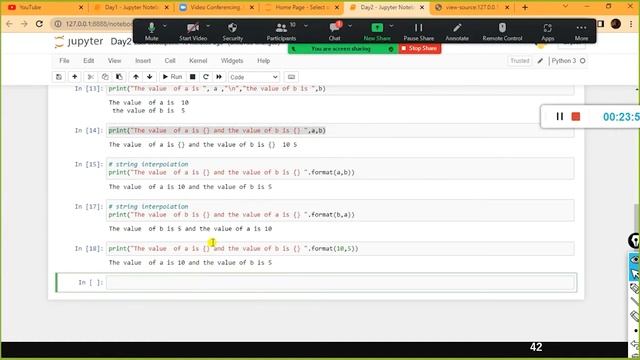Expand the Mute audio options arrow
This screenshot has width=640, height=360.
(165, 26)
